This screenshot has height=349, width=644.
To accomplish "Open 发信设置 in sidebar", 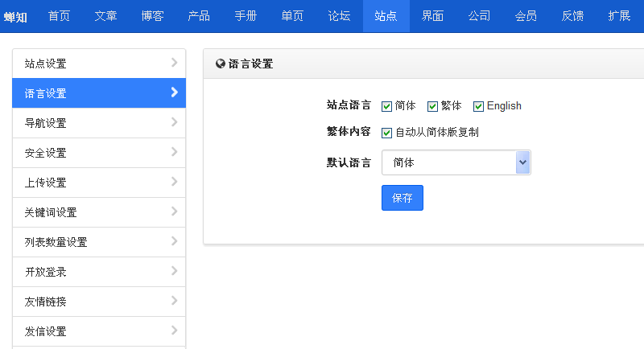I will tap(99, 331).
